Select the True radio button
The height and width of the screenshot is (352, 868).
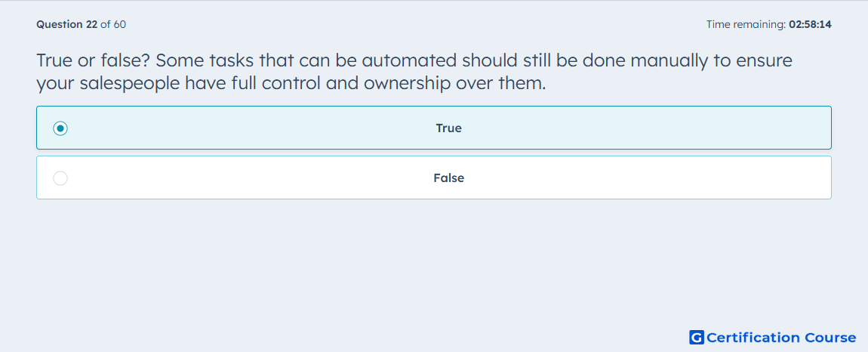pyautogui.click(x=60, y=128)
